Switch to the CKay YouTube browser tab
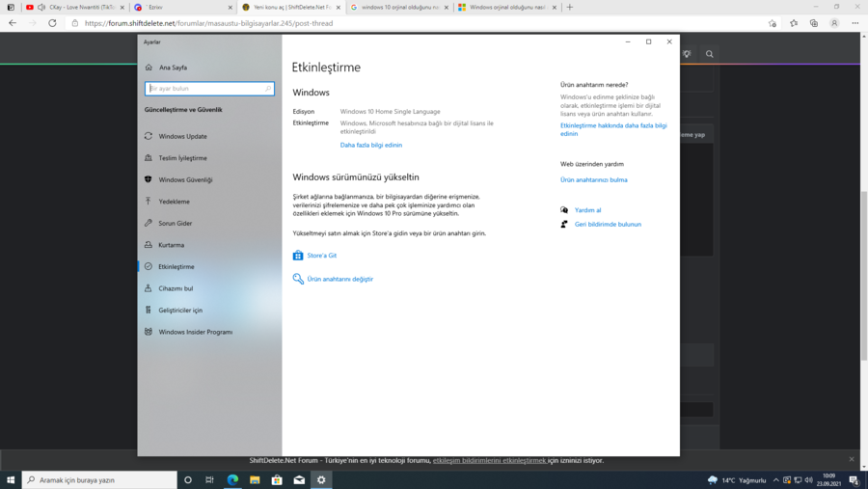Image resolution: width=868 pixels, height=489 pixels. (x=75, y=7)
